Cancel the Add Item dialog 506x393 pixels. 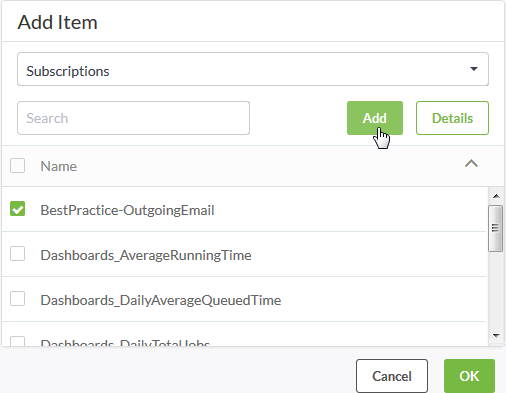pos(392,376)
